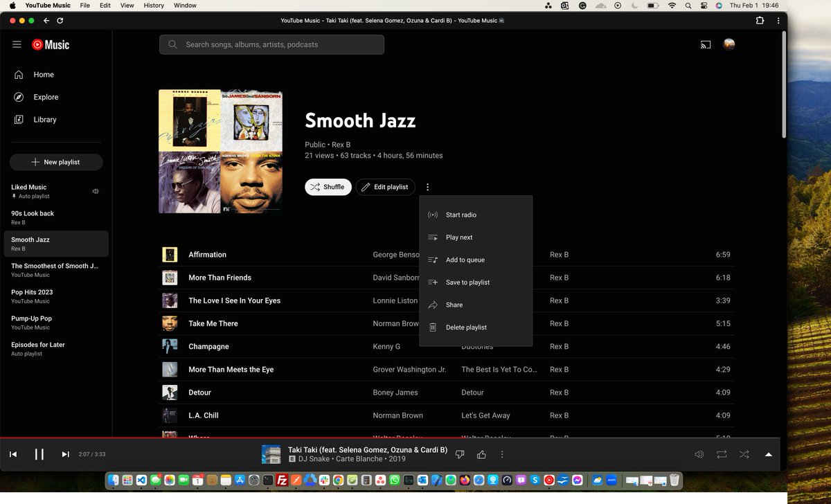Click the search songs input field

(271, 44)
